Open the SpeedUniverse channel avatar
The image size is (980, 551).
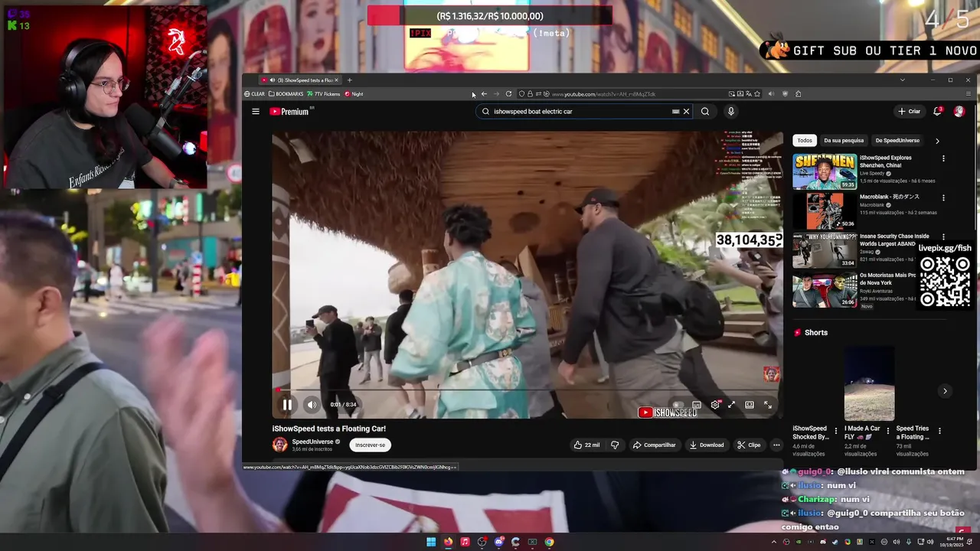(x=280, y=445)
